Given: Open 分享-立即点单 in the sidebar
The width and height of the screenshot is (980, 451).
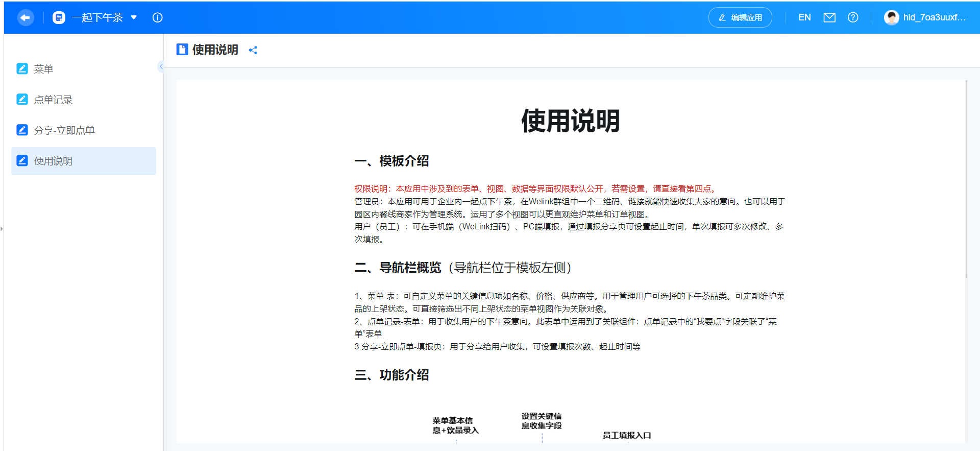Looking at the screenshot, I should click(x=84, y=130).
